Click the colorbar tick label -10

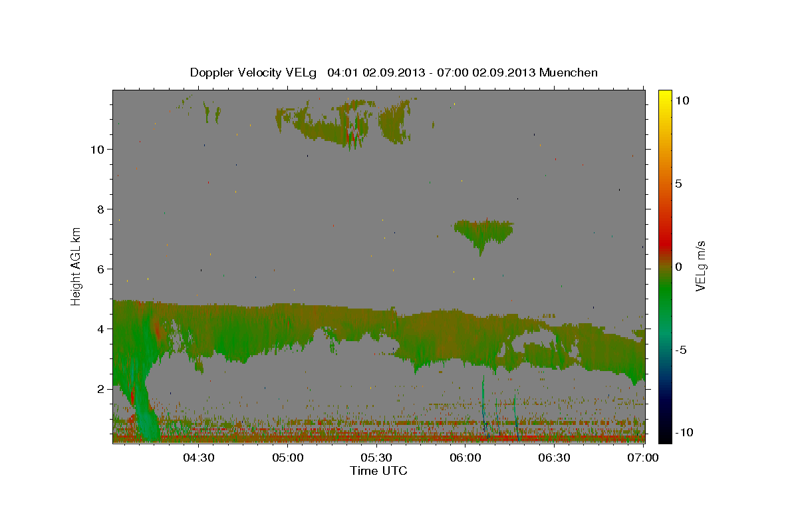click(x=684, y=432)
